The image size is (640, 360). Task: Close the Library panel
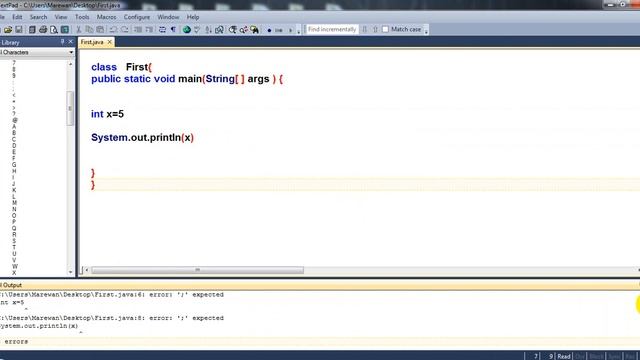(x=71, y=42)
